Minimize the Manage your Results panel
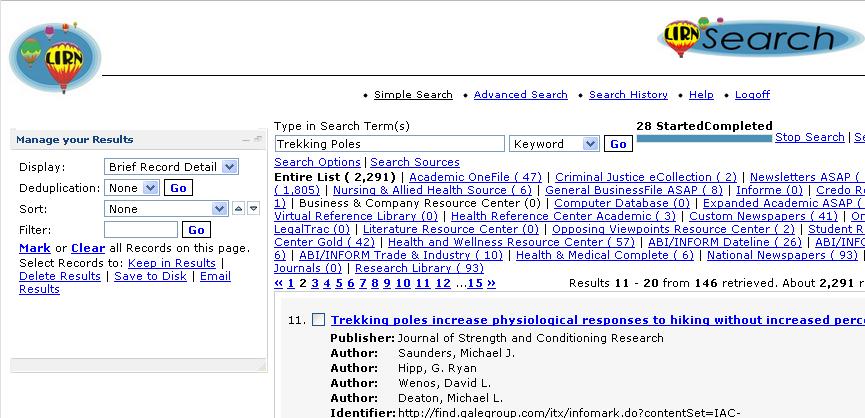The width and height of the screenshot is (865, 418). tap(246, 140)
